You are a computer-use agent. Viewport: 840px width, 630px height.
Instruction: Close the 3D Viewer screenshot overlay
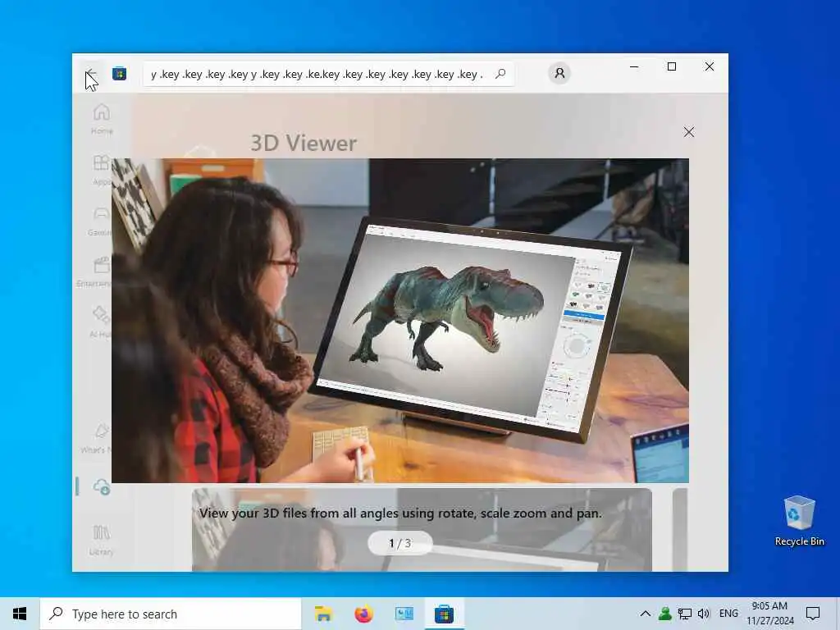tap(689, 132)
